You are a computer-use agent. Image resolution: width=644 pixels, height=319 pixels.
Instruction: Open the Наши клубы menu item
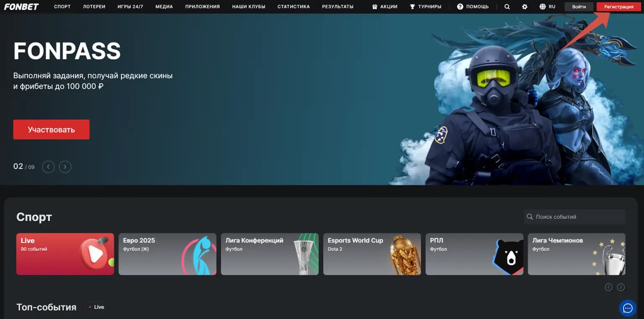pyautogui.click(x=249, y=7)
